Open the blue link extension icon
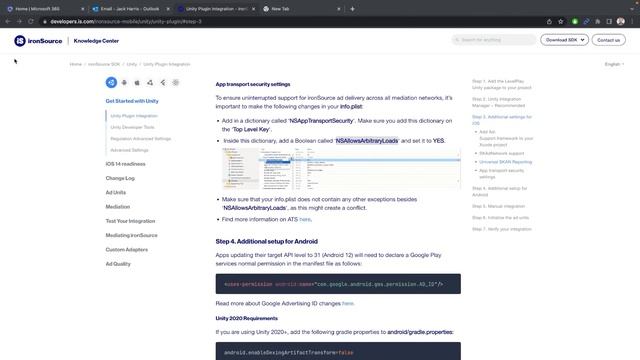This screenshot has width=640, height=360. (586, 21)
